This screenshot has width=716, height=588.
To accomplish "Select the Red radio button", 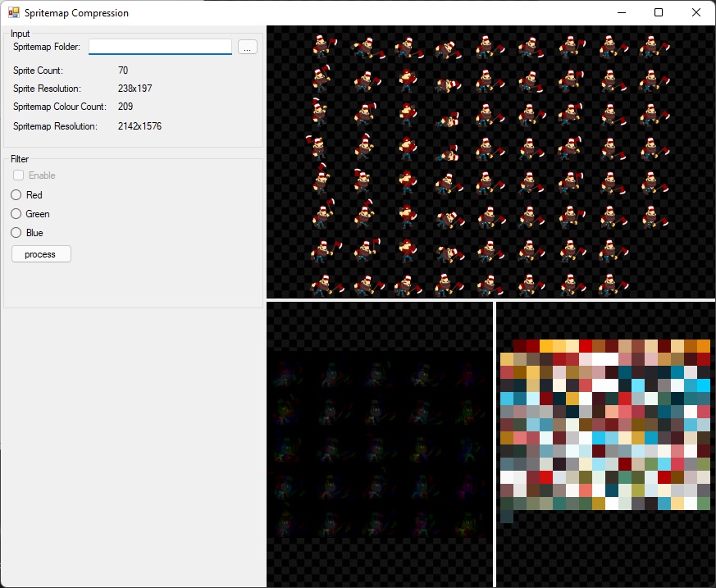I will 16,195.
